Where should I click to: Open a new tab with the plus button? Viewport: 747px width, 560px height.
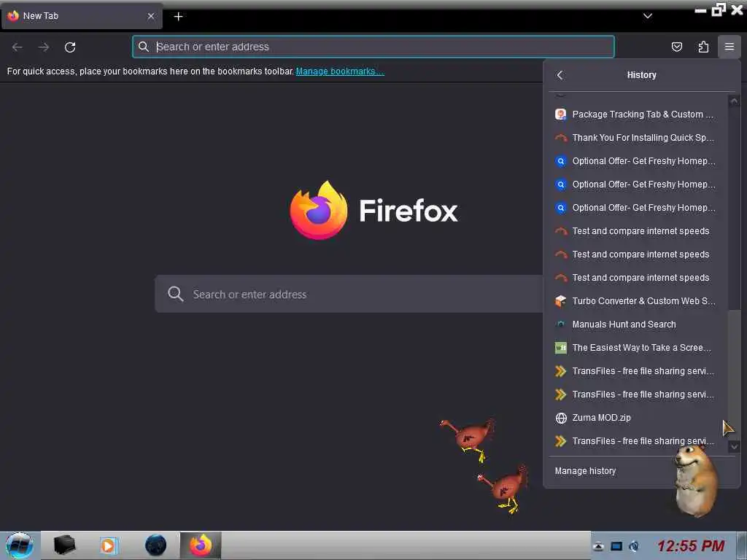178,16
